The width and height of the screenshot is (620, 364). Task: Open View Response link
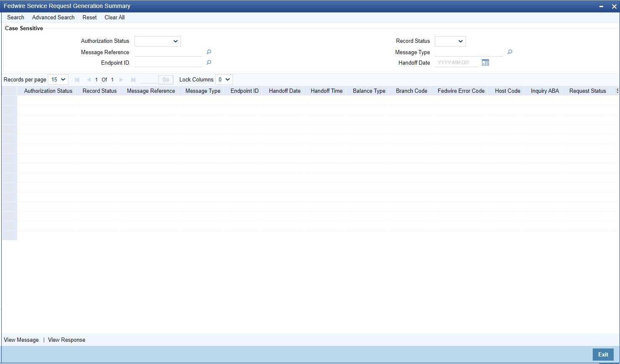tap(67, 340)
